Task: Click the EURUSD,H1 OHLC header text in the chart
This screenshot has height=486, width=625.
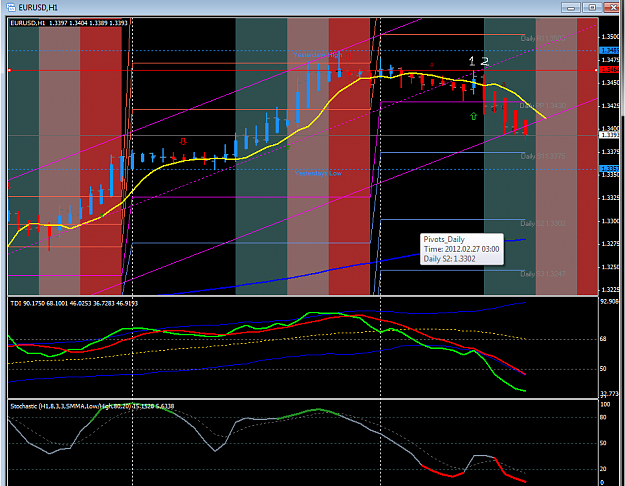Action: [69, 23]
